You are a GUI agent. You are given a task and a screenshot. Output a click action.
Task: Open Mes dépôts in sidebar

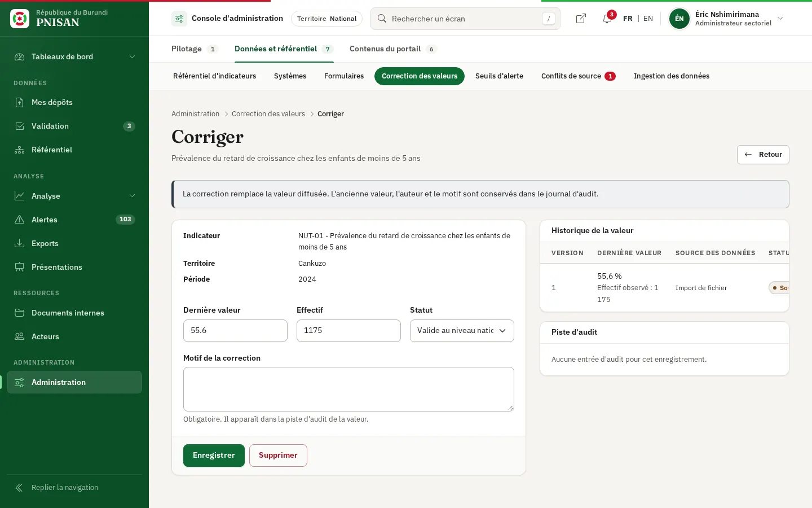pyautogui.click(x=74, y=102)
